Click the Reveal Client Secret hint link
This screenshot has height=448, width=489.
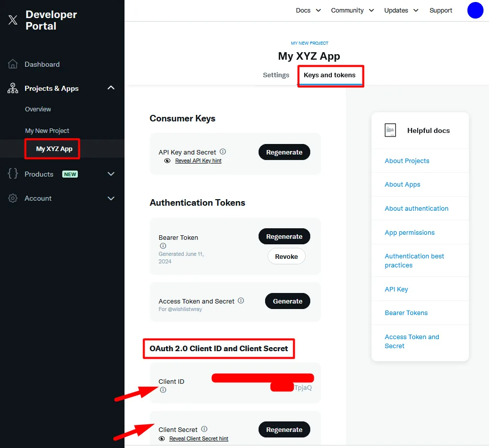(x=199, y=438)
